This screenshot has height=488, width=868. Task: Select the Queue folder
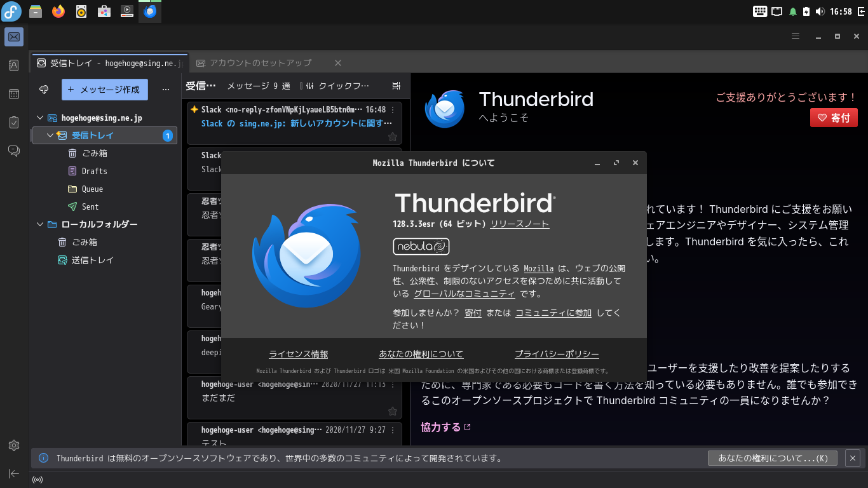(x=105, y=189)
